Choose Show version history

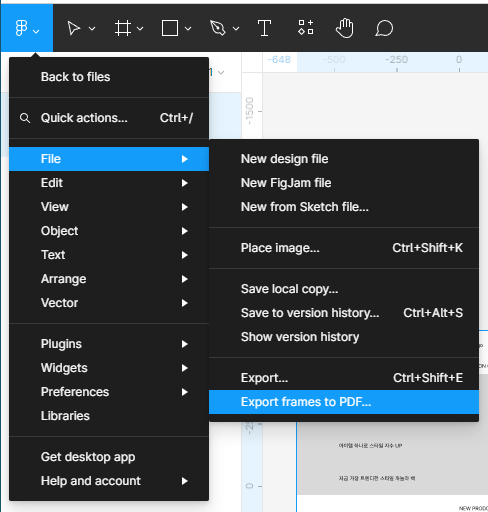coord(344,337)
